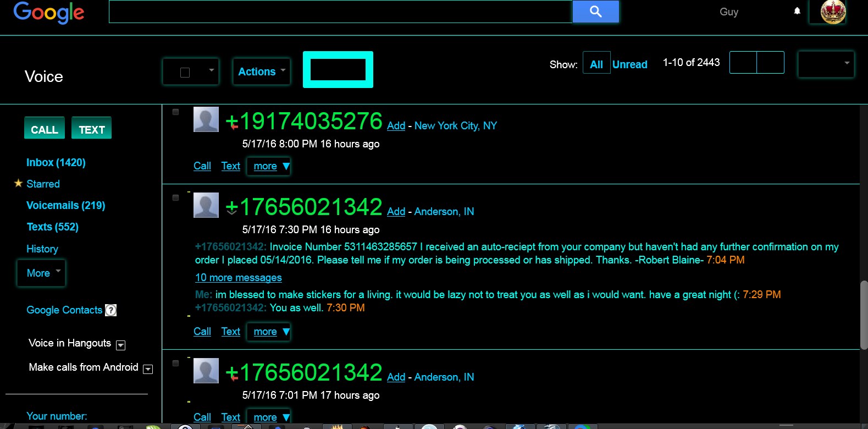Call back +19174035276
The width and height of the screenshot is (868, 429).
click(x=202, y=166)
